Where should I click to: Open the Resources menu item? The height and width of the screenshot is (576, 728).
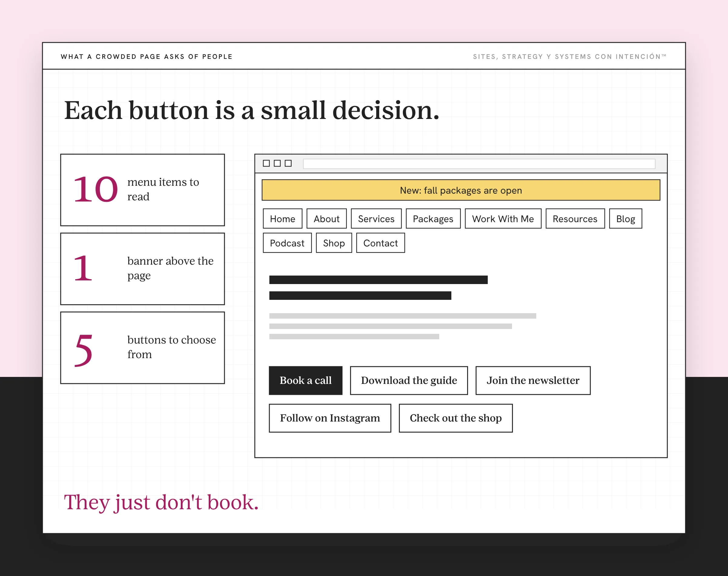575,219
